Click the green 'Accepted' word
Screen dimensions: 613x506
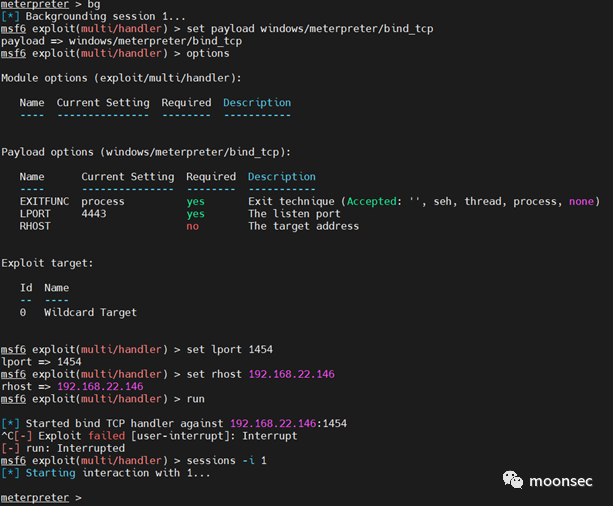371,201
